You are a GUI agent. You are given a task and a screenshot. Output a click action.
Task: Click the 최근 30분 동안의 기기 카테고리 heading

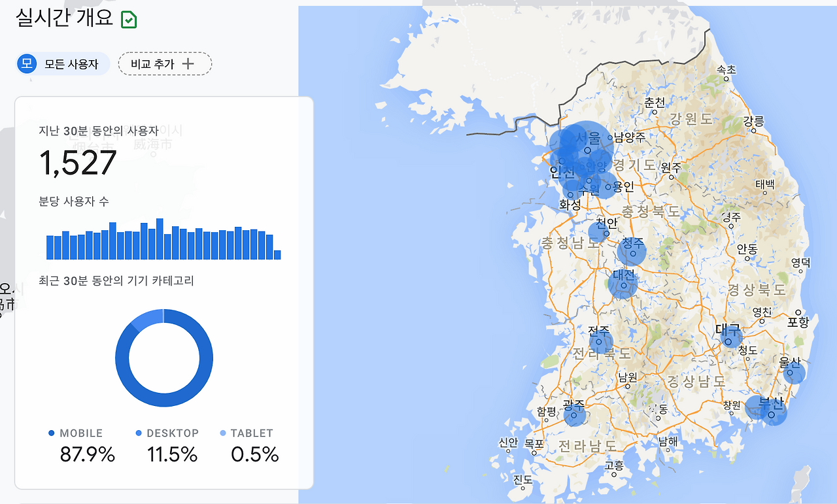tap(116, 281)
